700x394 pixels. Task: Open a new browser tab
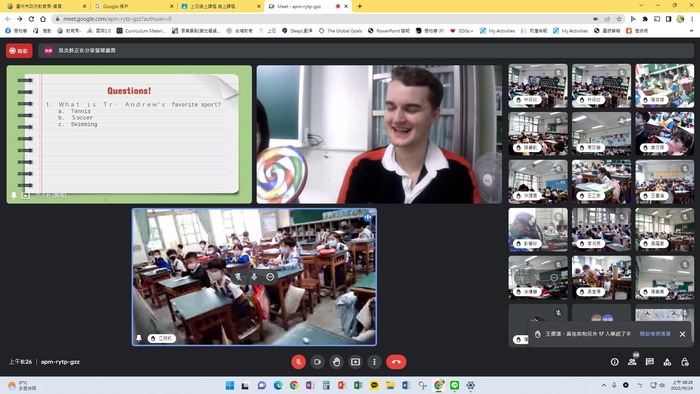[x=359, y=6]
